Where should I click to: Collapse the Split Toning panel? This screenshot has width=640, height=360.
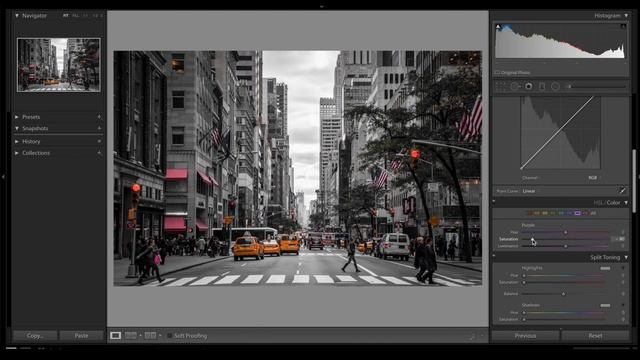(x=626, y=257)
